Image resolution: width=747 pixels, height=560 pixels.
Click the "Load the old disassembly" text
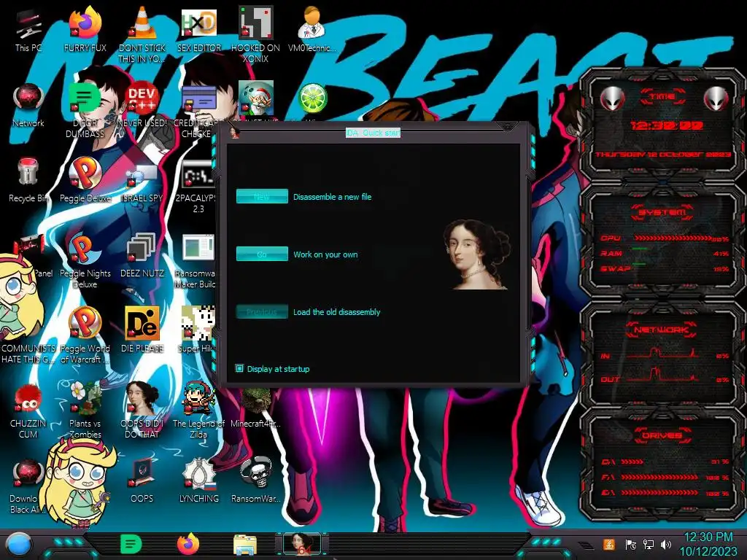(337, 312)
